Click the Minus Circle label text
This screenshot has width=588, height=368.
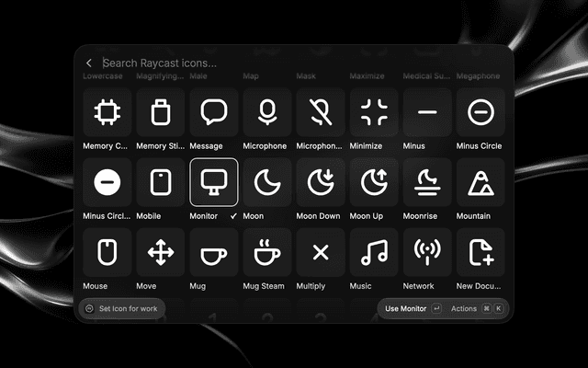[x=479, y=145]
